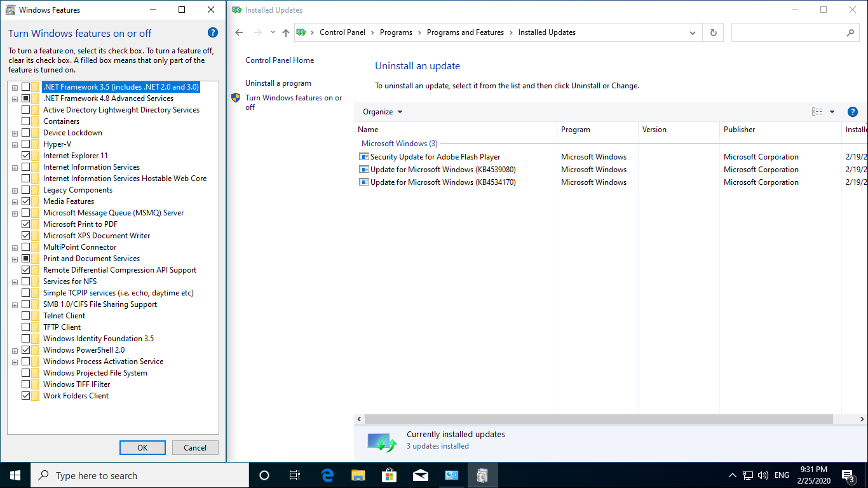The width and height of the screenshot is (868, 488).
Task: Enable Hyper-V feature checkbox
Action: point(25,144)
